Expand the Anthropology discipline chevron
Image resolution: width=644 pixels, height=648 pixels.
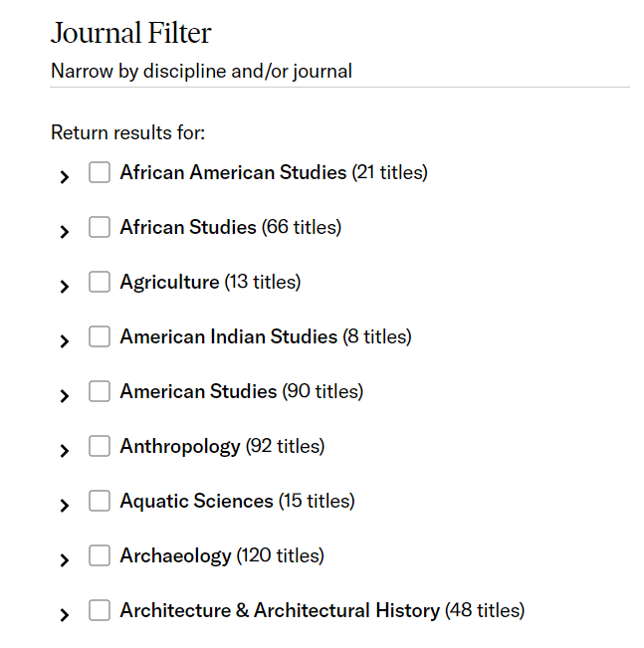pos(65,451)
